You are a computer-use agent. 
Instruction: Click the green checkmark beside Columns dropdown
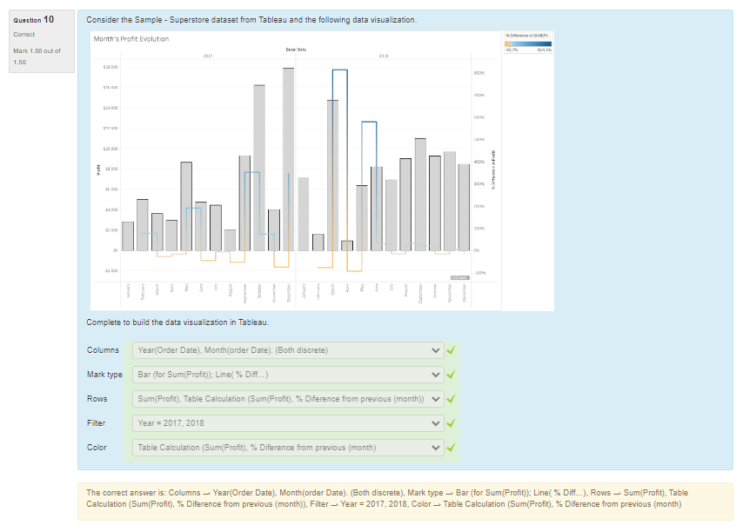tap(450, 350)
